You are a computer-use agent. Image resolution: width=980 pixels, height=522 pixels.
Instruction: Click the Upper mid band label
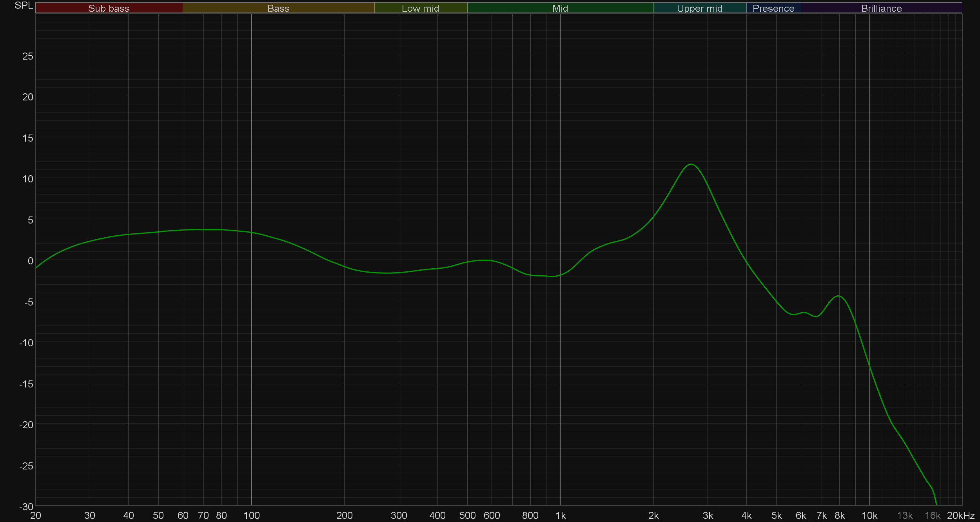tap(699, 8)
